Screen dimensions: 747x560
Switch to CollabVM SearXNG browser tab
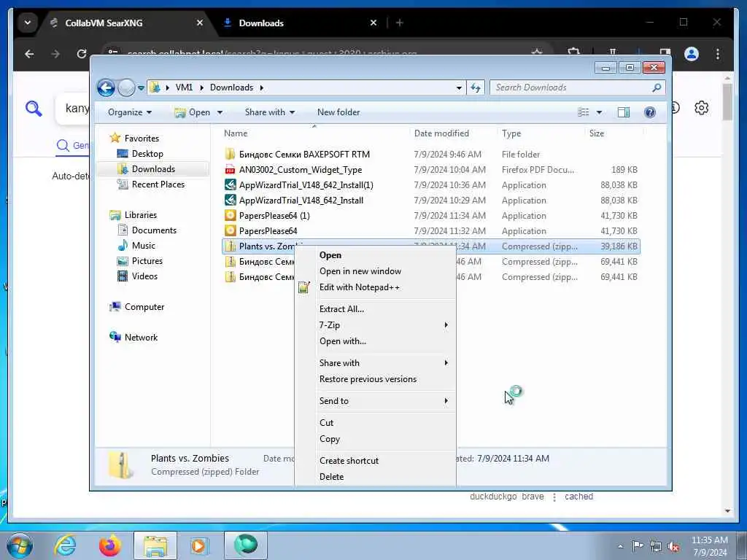click(x=127, y=23)
